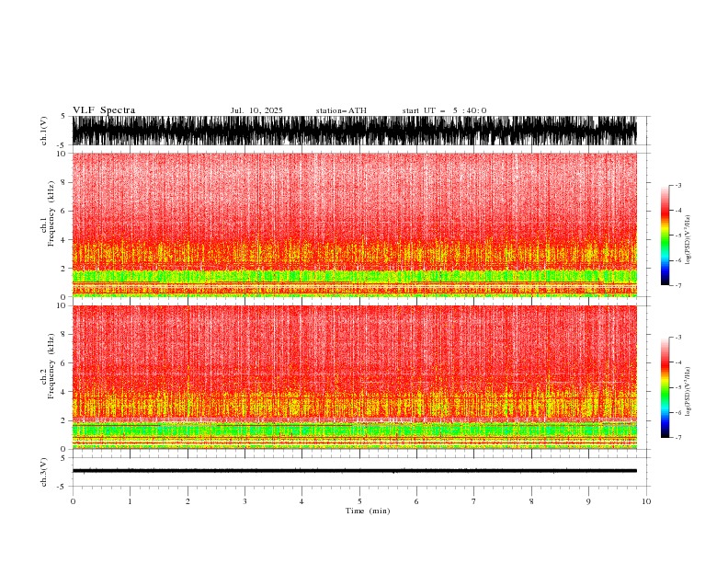728x563 pixels.
Task: Select the date "Jul. 10, 2025"
Action: click(256, 110)
